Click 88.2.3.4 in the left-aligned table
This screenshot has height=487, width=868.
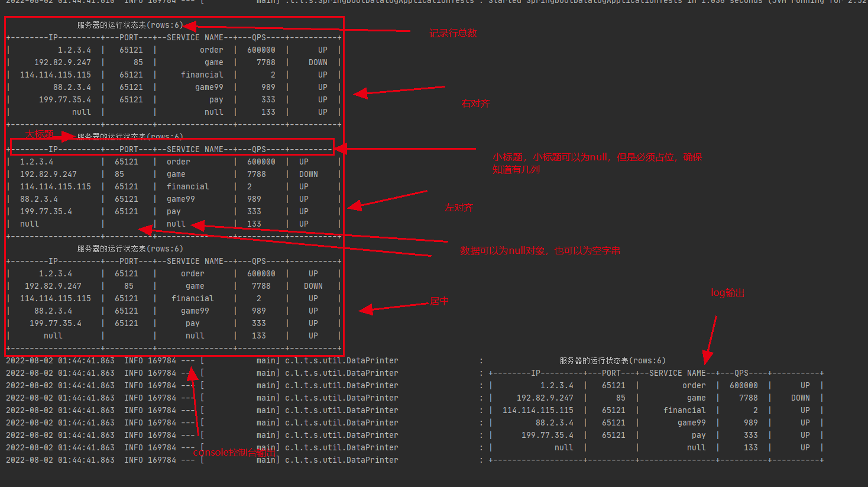(x=39, y=199)
